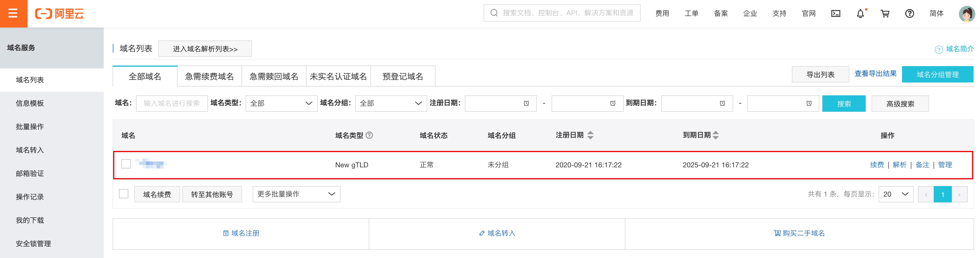Open the user avatar profile
This screenshot has width=980, height=258.
pyautogui.click(x=966, y=14)
